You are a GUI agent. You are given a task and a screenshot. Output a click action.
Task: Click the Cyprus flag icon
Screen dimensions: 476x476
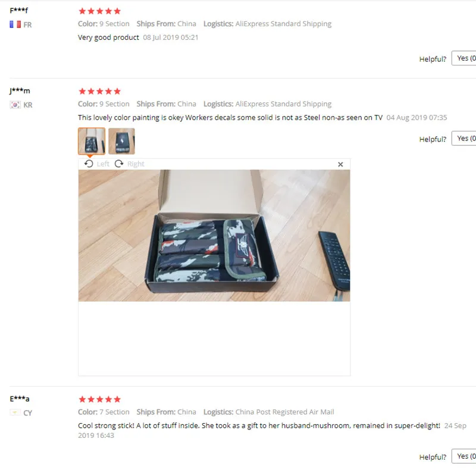[15, 412]
